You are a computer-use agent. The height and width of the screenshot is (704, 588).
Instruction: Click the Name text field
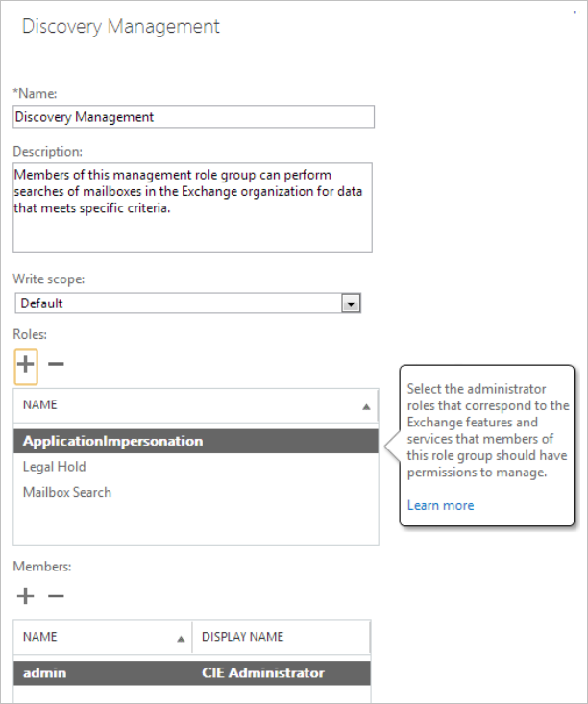(193, 117)
